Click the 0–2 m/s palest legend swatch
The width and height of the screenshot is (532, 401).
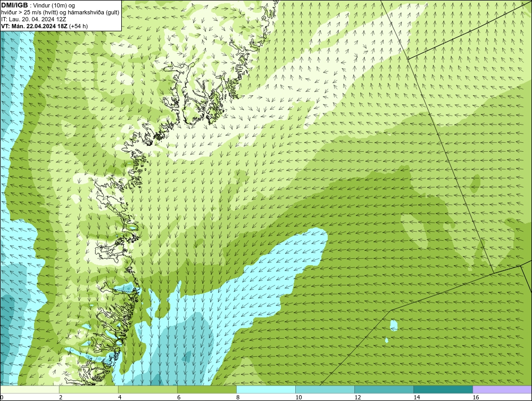point(29,389)
